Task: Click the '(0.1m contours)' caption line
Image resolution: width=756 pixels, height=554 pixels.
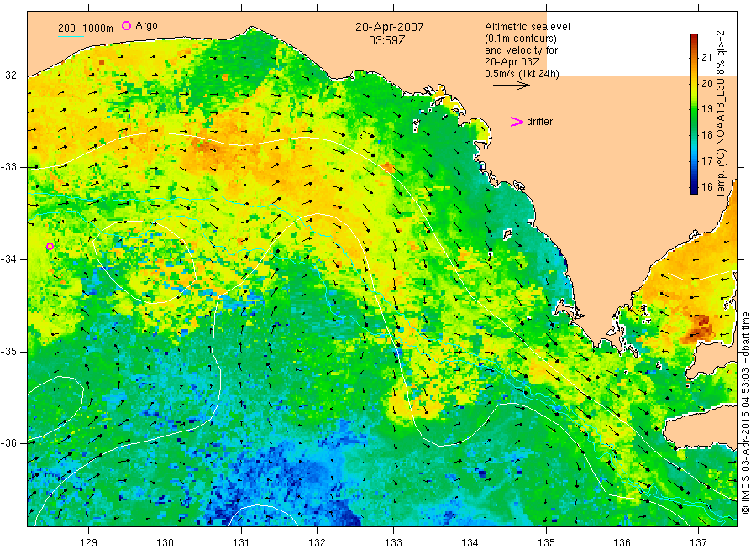Action: 521,39
